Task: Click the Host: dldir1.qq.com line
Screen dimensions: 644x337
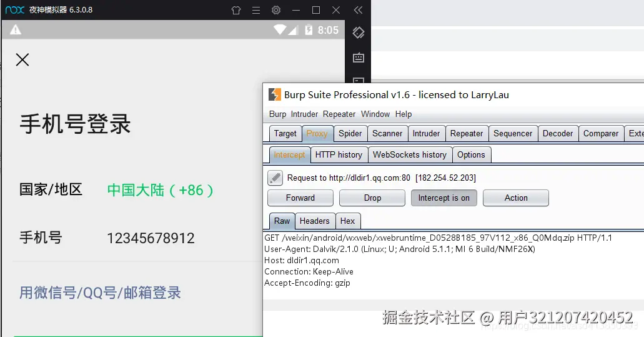Action: 302,261
